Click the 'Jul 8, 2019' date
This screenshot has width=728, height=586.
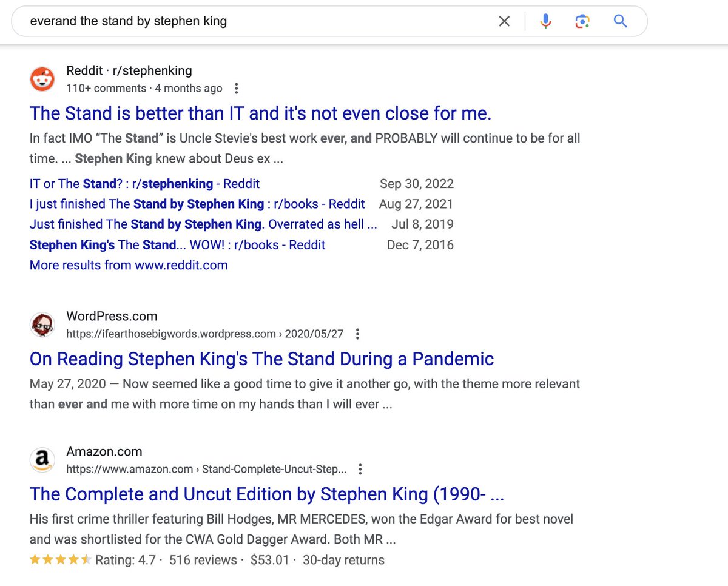pos(423,224)
